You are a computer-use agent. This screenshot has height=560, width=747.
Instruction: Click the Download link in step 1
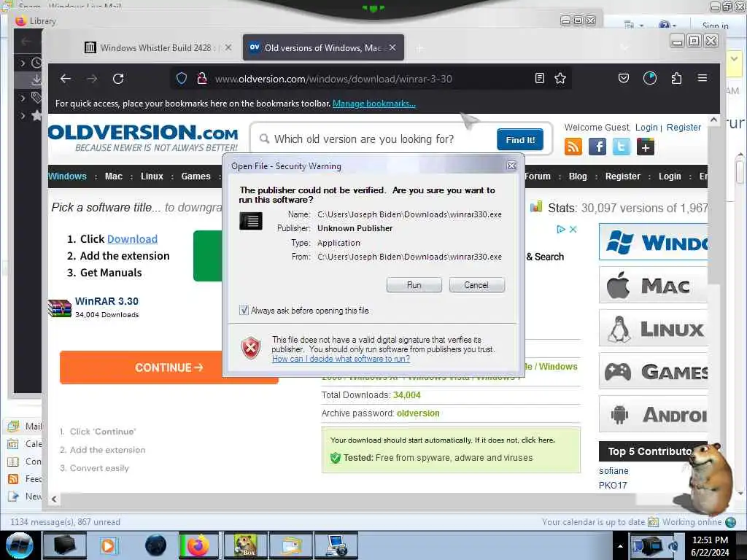click(132, 239)
